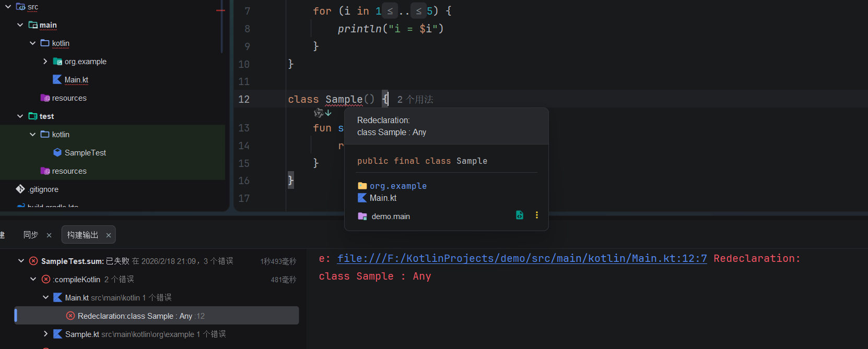Close the 同步 tab

(49, 235)
